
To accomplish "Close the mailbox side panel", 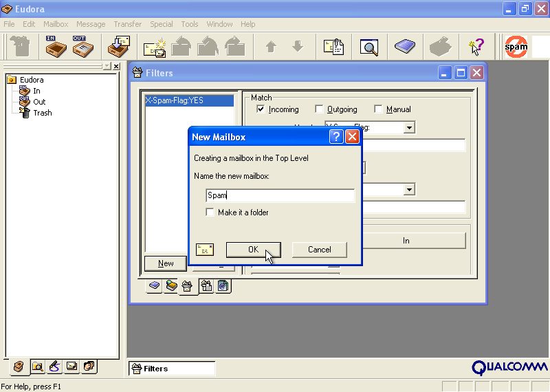I will click(116, 66).
